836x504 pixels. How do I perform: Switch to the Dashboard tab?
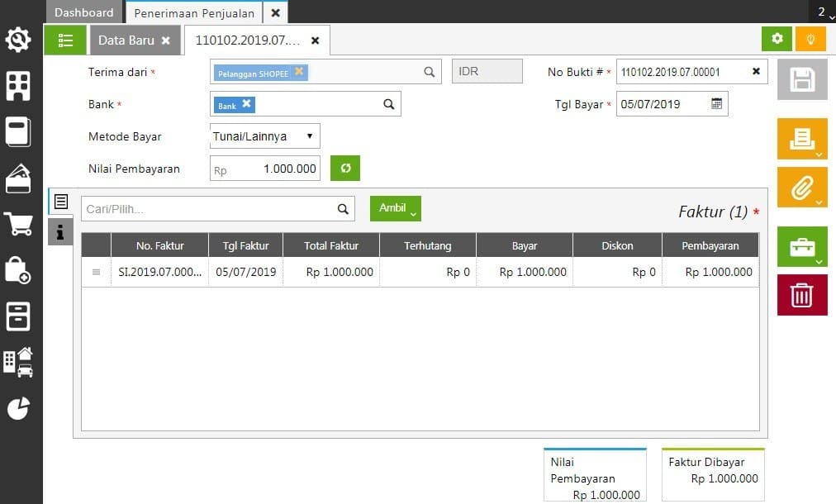point(84,12)
